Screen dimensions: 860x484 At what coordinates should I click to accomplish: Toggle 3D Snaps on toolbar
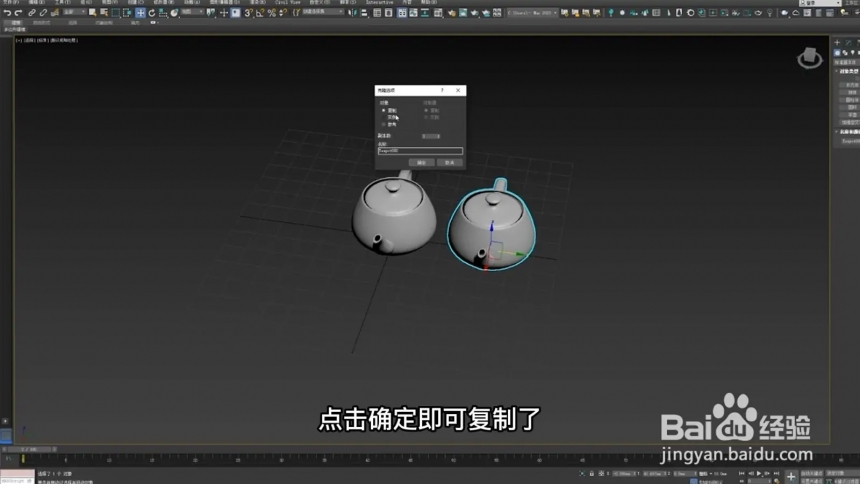(248, 13)
